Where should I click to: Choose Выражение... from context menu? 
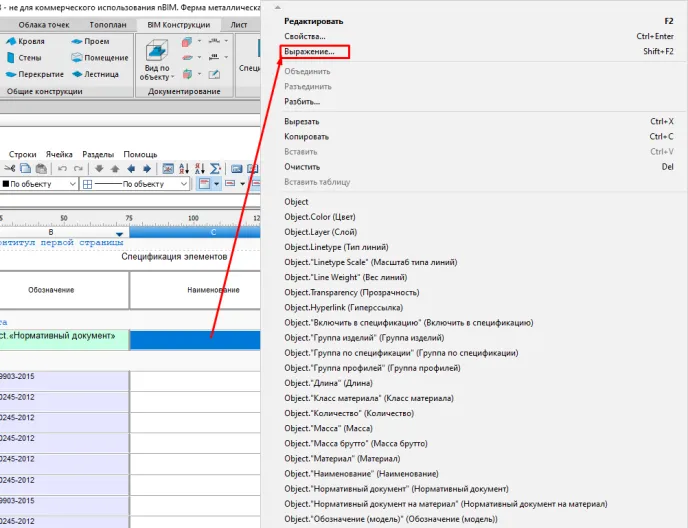(315, 51)
